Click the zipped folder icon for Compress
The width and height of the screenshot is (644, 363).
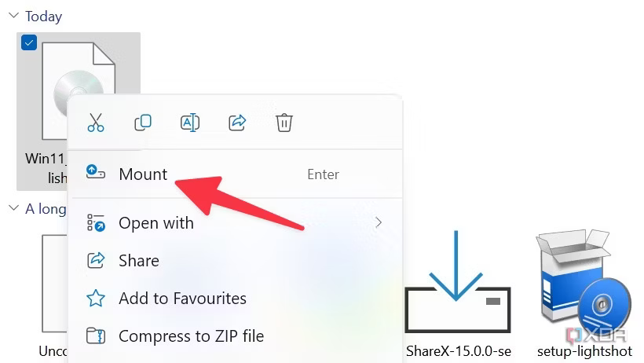pos(96,335)
